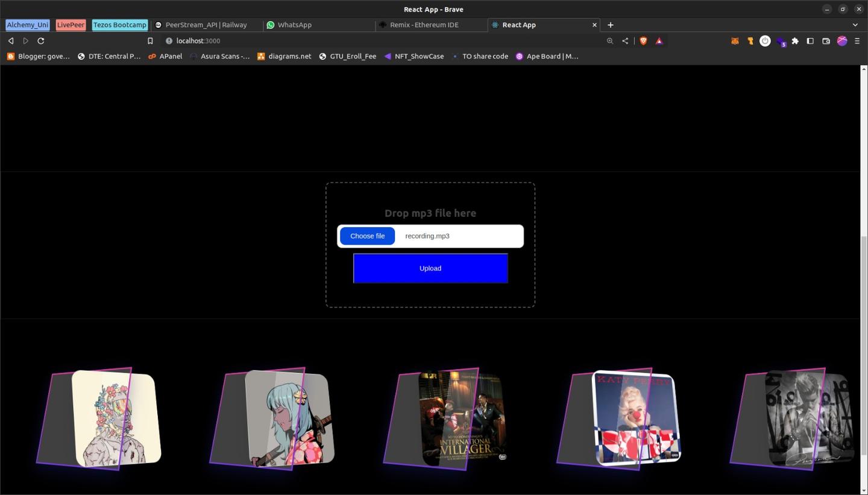Click the Drop mp3 file here text
868x495 pixels.
pos(430,213)
